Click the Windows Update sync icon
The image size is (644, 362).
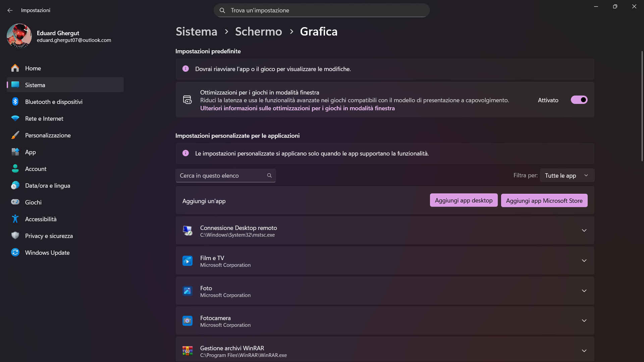point(15,252)
